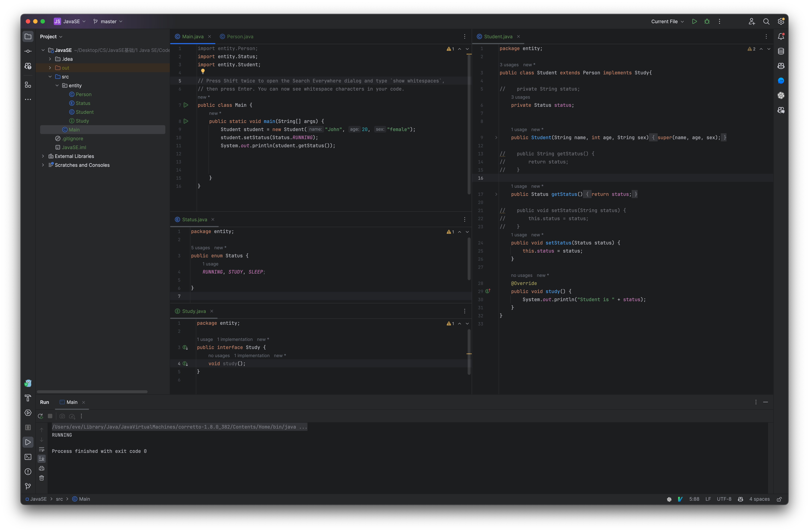The height and width of the screenshot is (532, 809).
Task: Collapse the src folder in Project tree
Action: click(50, 76)
